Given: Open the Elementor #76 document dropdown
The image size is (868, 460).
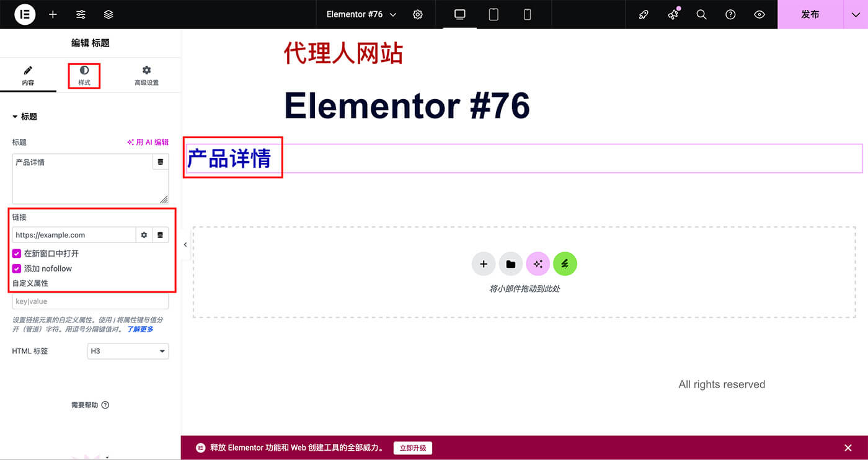Looking at the screenshot, I should [x=361, y=14].
